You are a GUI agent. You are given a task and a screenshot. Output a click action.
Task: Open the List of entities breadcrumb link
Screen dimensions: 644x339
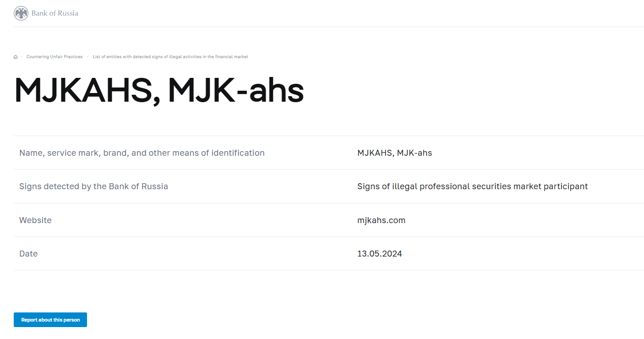170,57
